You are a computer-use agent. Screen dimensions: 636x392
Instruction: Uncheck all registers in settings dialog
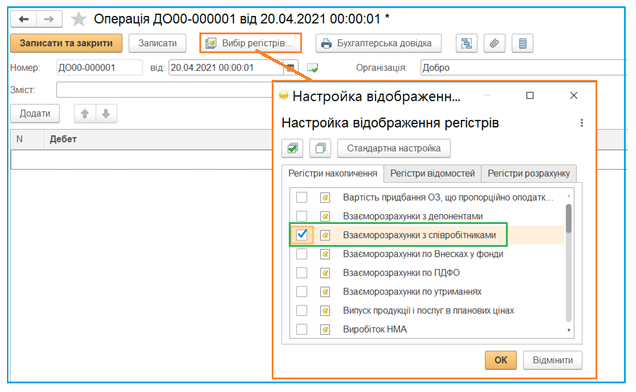click(x=320, y=148)
